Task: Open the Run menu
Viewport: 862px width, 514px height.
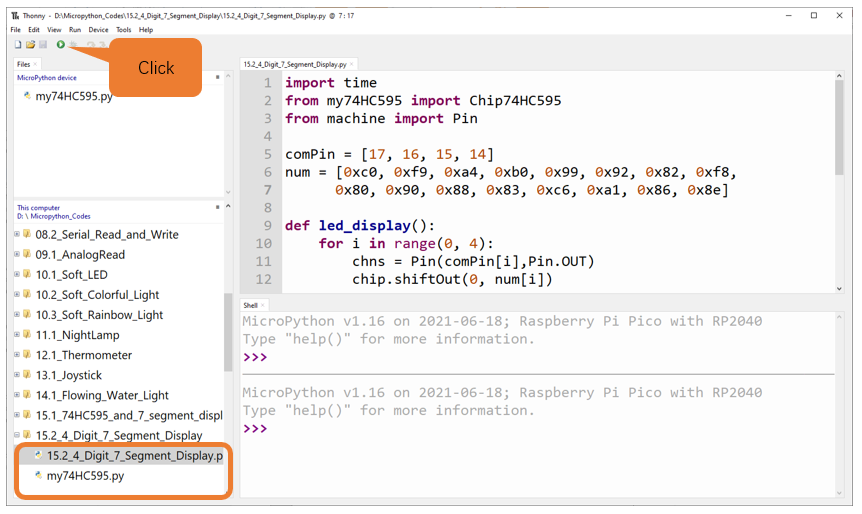Action: (75, 30)
